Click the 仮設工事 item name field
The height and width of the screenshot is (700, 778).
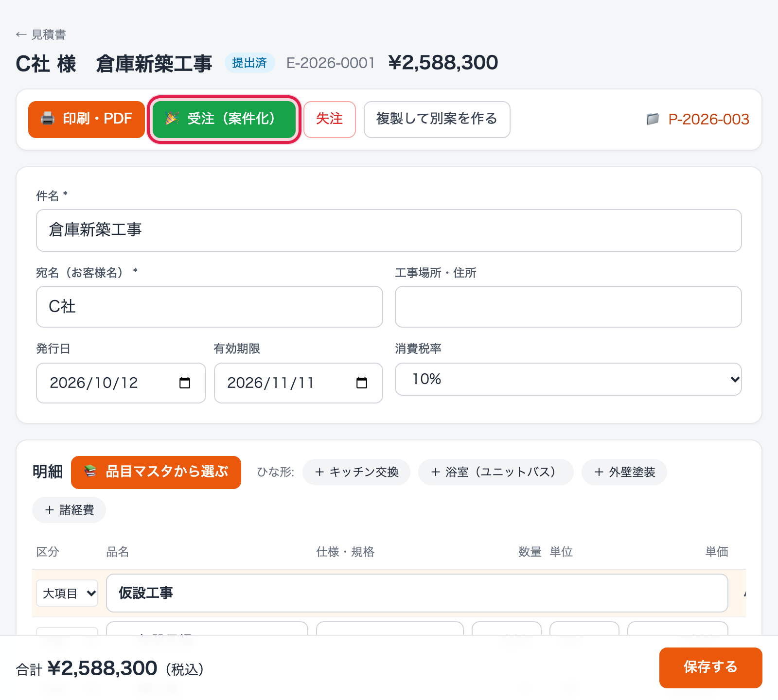417,593
